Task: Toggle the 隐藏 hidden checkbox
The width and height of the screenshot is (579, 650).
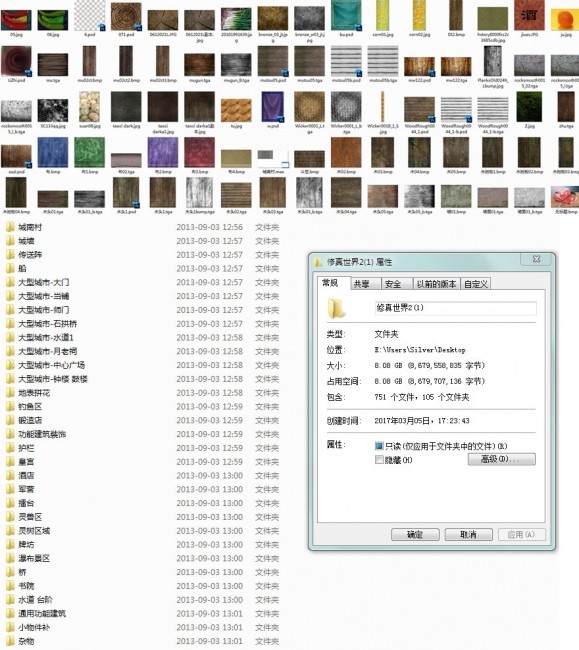Action: [x=378, y=459]
